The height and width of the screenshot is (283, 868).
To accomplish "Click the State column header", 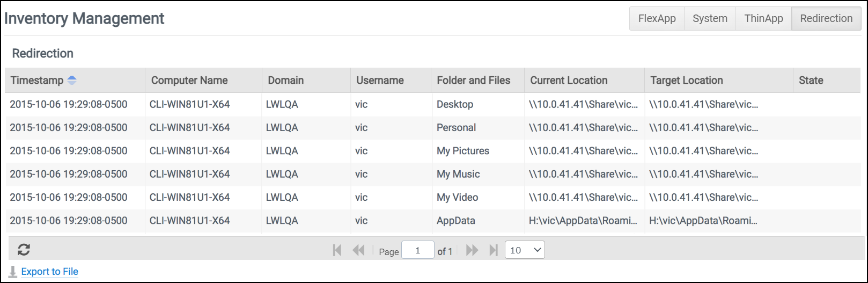I will tap(811, 81).
